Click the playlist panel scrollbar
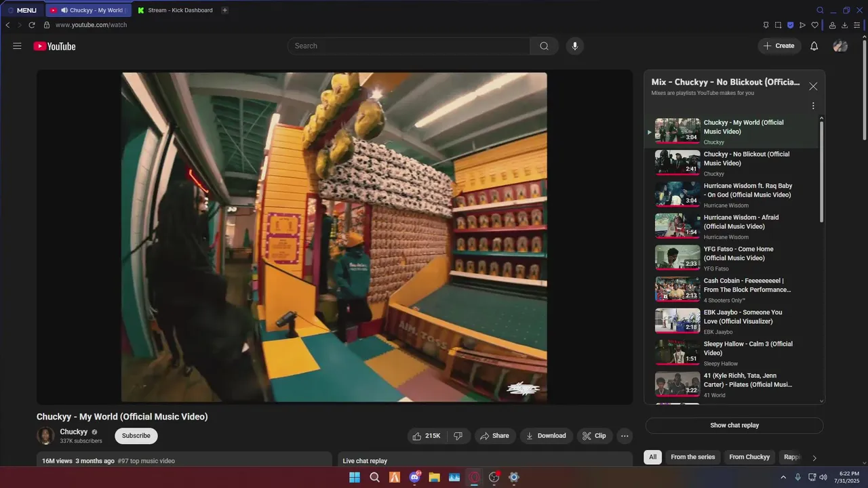The height and width of the screenshot is (488, 868). click(822, 172)
